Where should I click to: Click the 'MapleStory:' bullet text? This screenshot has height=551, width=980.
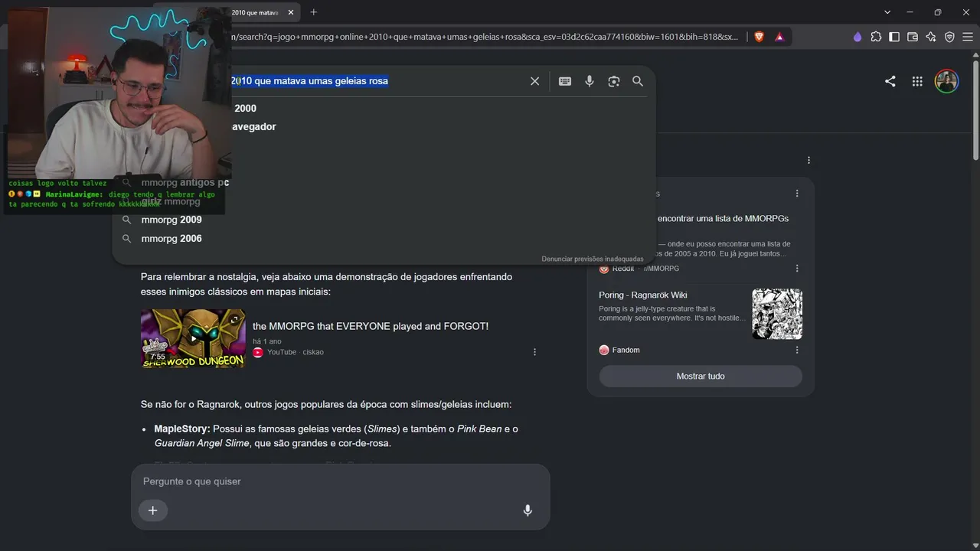click(x=182, y=429)
